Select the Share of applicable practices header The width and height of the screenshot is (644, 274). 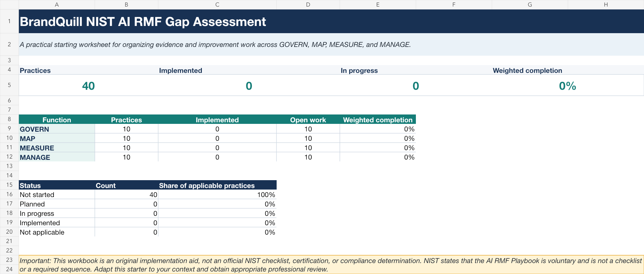(x=217, y=185)
